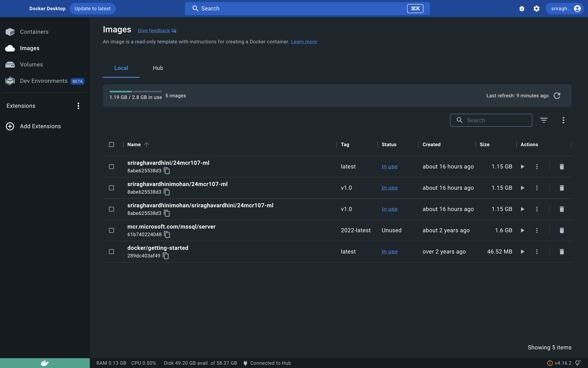
Task: Delete the sriraghavardhinimohan/24mcr107-ml image
Action: 561,188
